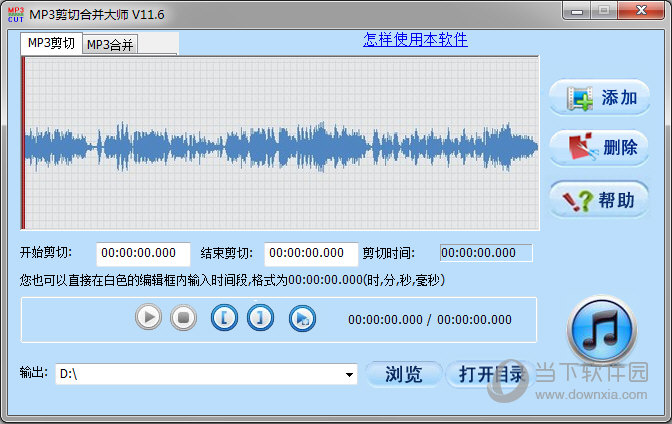This screenshot has width=672, height=424.
Task: Click the 剪切时间 duration field
Action: coord(486,253)
